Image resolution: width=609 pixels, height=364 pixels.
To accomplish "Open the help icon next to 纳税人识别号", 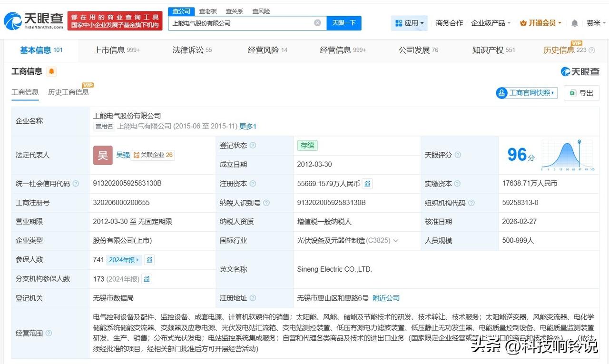I will (266, 203).
